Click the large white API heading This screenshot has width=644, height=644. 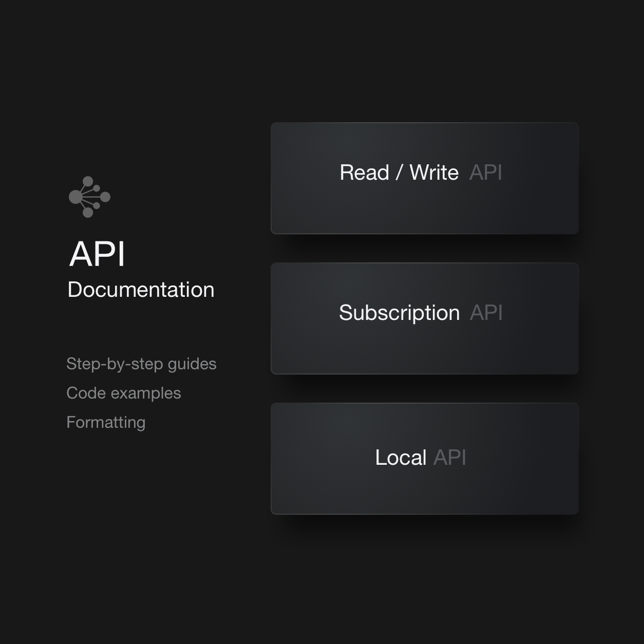tap(97, 254)
